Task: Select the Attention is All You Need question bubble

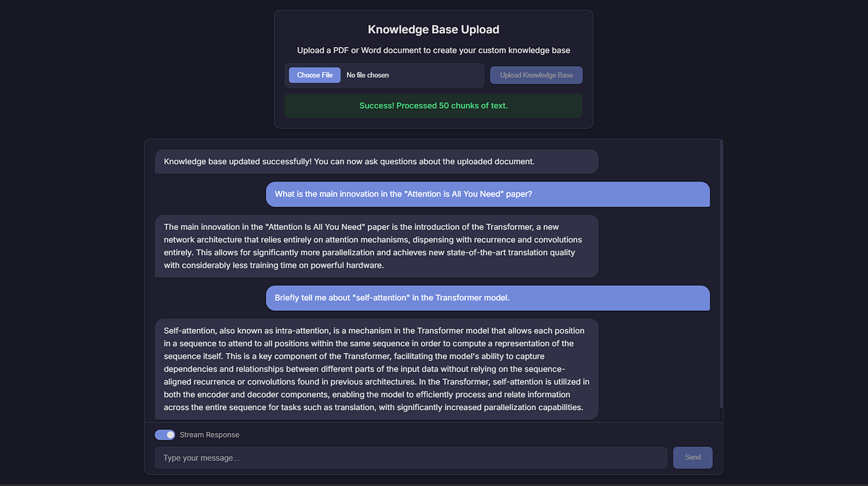Action: tap(488, 194)
